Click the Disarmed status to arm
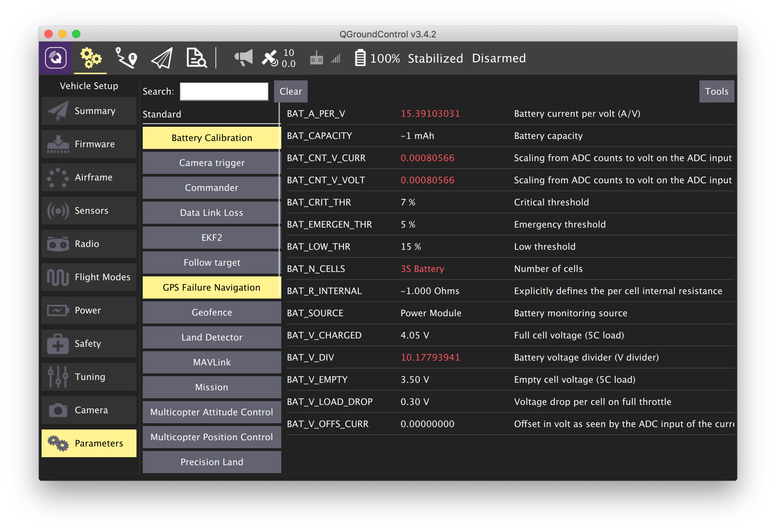The width and height of the screenshot is (776, 532). click(499, 58)
